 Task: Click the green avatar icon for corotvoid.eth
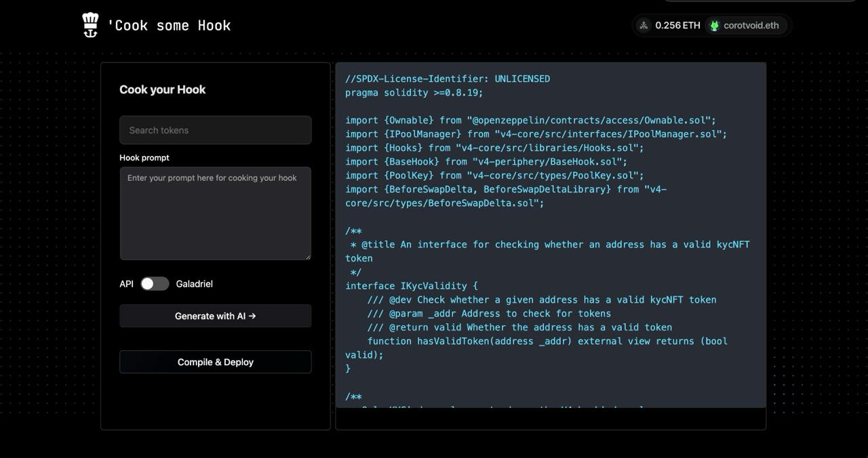click(714, 26)
